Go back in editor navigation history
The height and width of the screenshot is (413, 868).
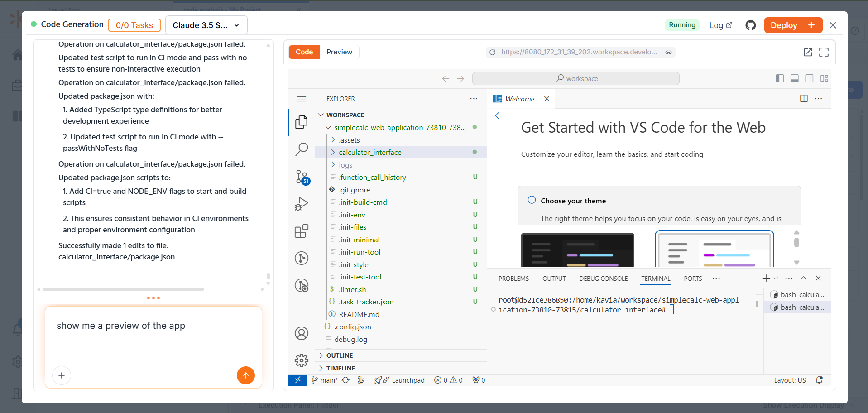[446, 78]
